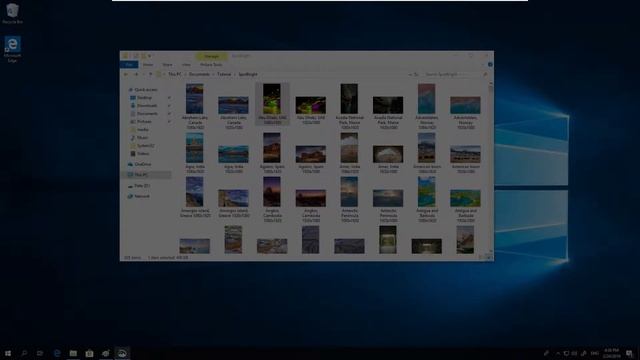Open Downloads in the navigation pane
The image size is (640, 360).
click(x=146, y=105)
